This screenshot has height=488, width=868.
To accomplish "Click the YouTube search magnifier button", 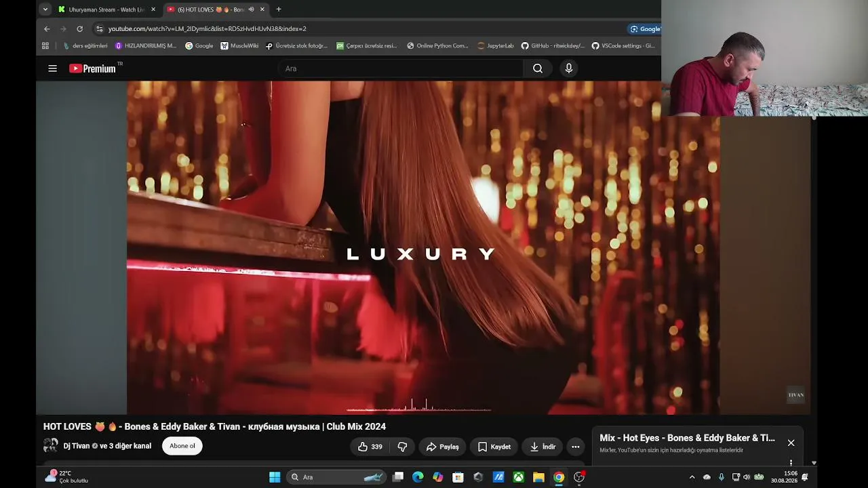I will pos(538,68).
